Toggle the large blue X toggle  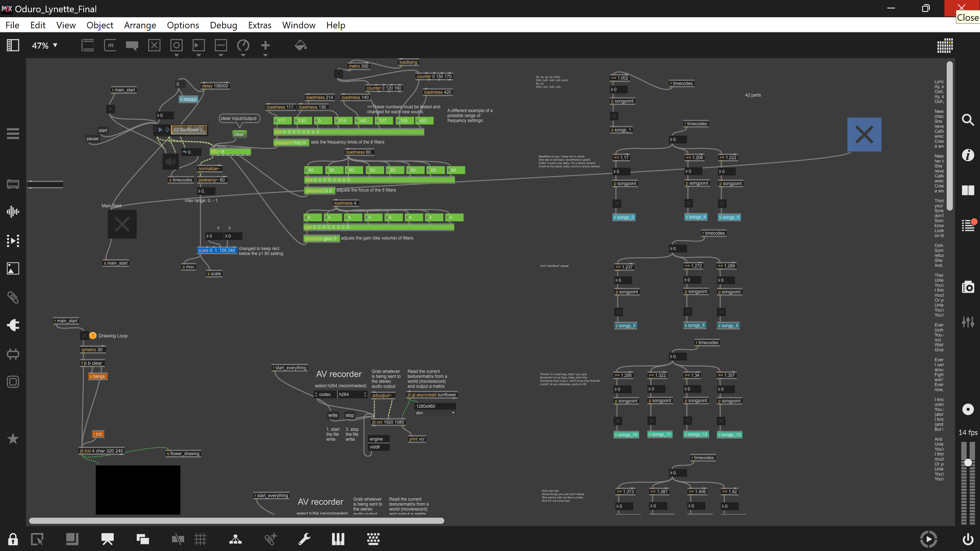[x=864, y=135]
